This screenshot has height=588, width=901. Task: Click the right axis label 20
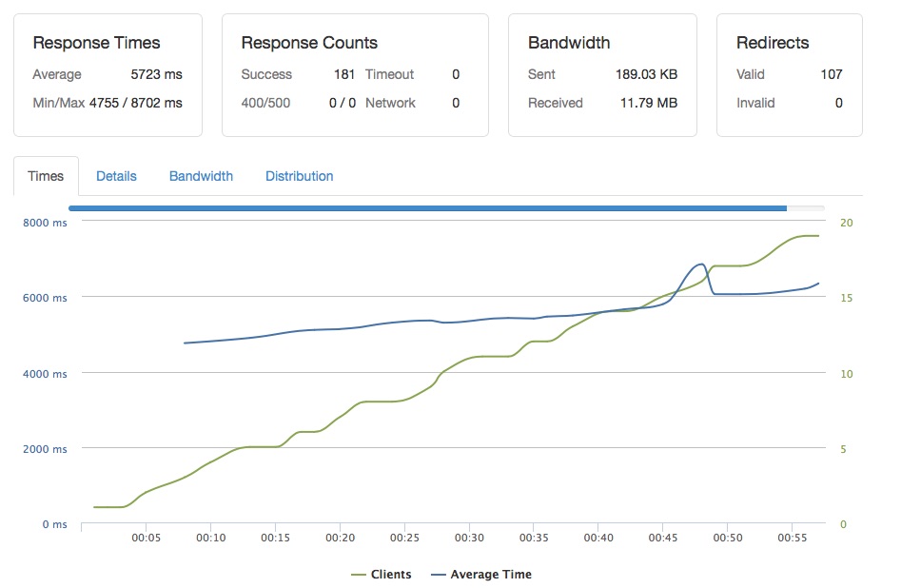click(847, 223)
